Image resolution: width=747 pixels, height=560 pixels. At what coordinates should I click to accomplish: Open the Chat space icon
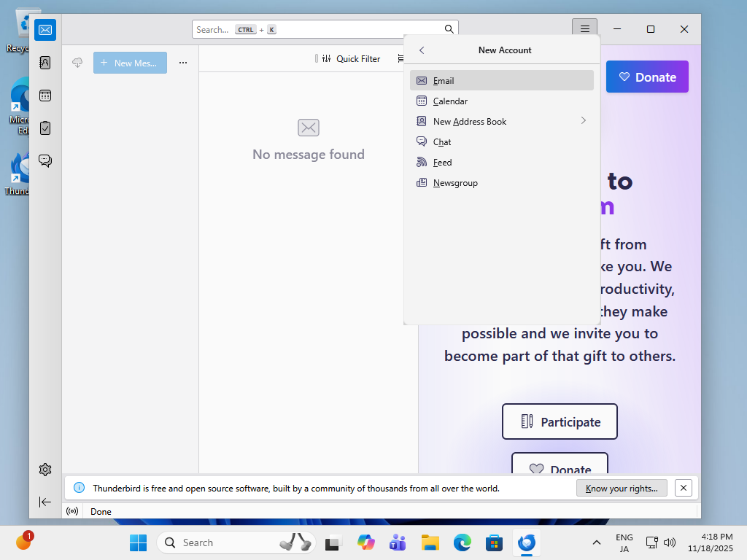point(45,160)
